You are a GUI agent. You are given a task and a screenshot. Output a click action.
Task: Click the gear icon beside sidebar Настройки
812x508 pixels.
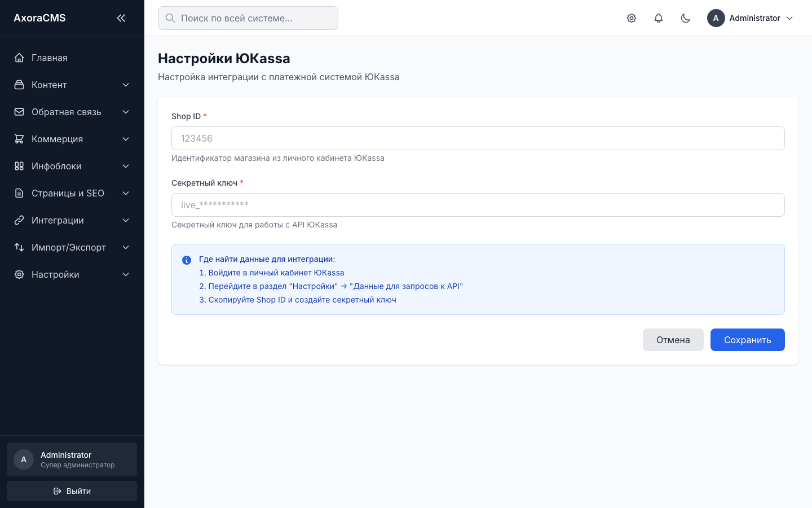(x=19, y=274)
